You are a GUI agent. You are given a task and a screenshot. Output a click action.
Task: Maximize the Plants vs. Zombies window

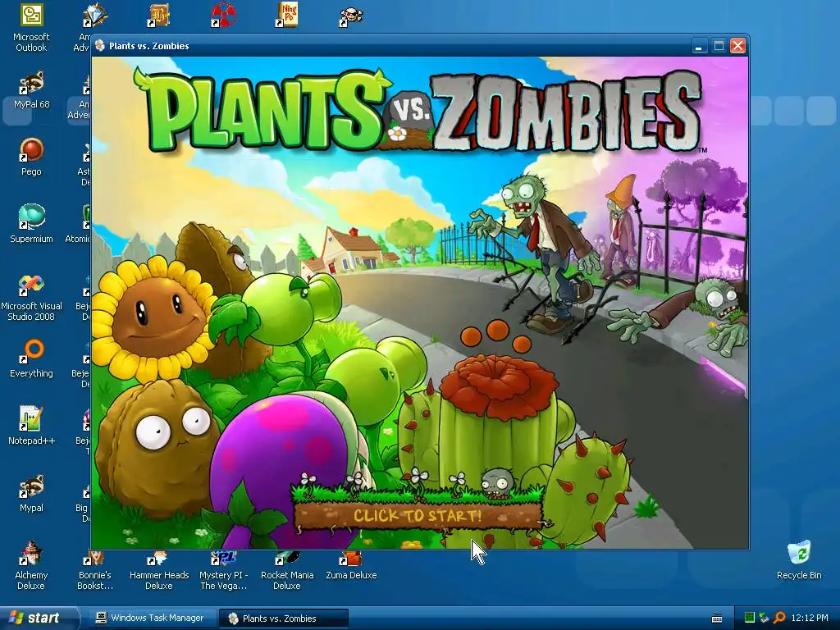(719, 46)
